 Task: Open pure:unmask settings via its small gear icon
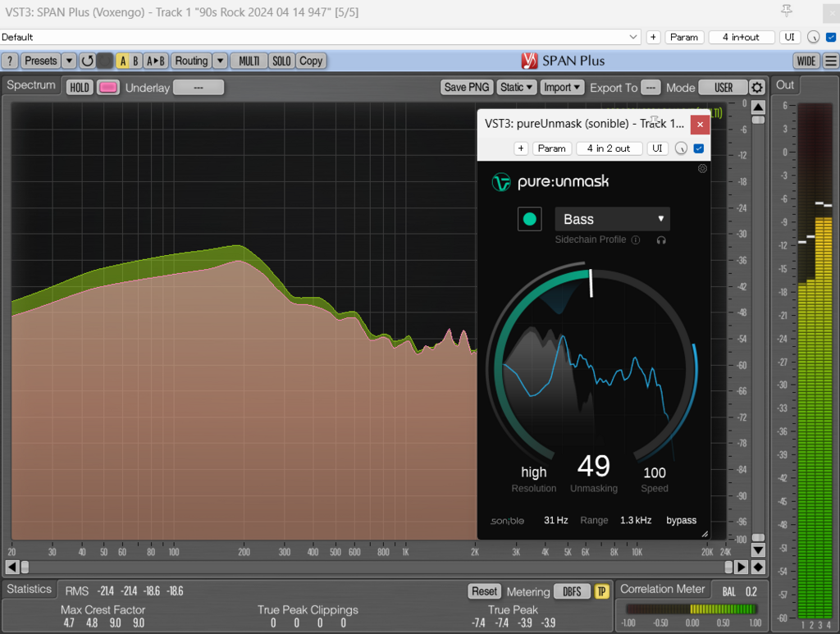click(702, 169)
